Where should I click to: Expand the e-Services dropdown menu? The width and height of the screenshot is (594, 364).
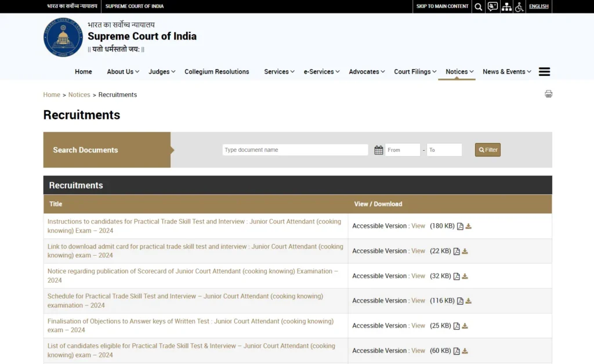click(x=321, y=72)
